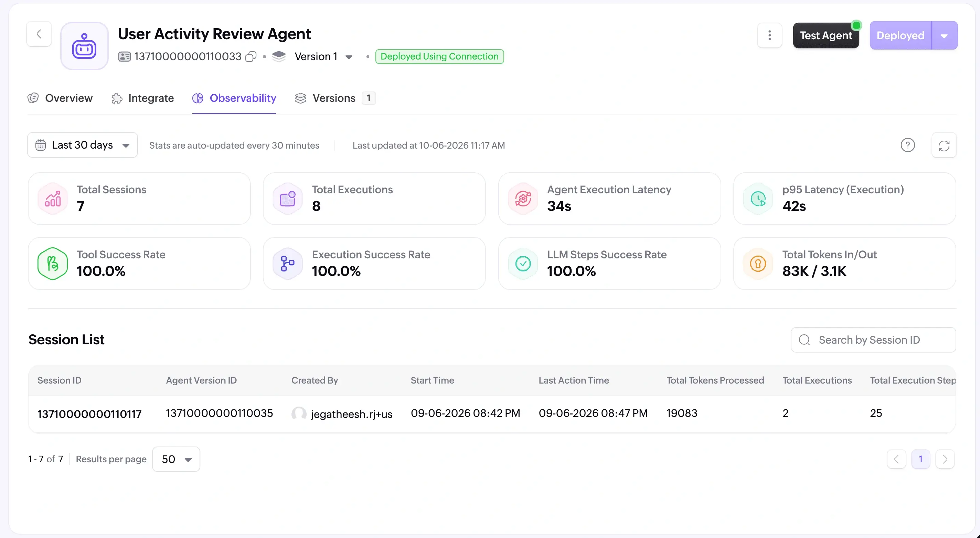Focus the Search by Session ID field
This screenshot has height=538, width=980.
[x=873, y=340]
